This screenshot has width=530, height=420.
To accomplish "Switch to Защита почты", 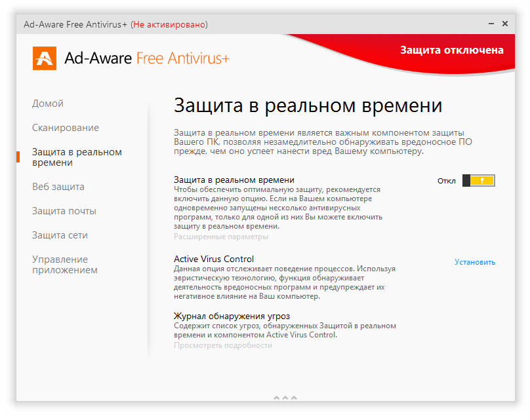I will (64, 211).
